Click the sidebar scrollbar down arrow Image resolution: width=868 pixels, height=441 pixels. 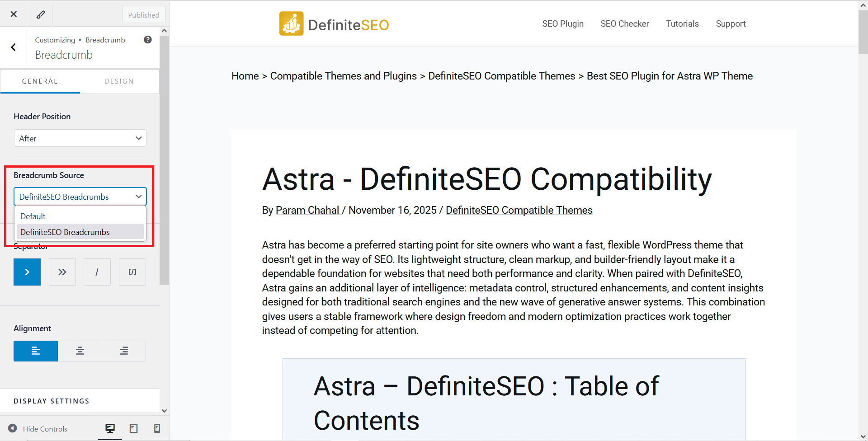[x=164, y=410]
